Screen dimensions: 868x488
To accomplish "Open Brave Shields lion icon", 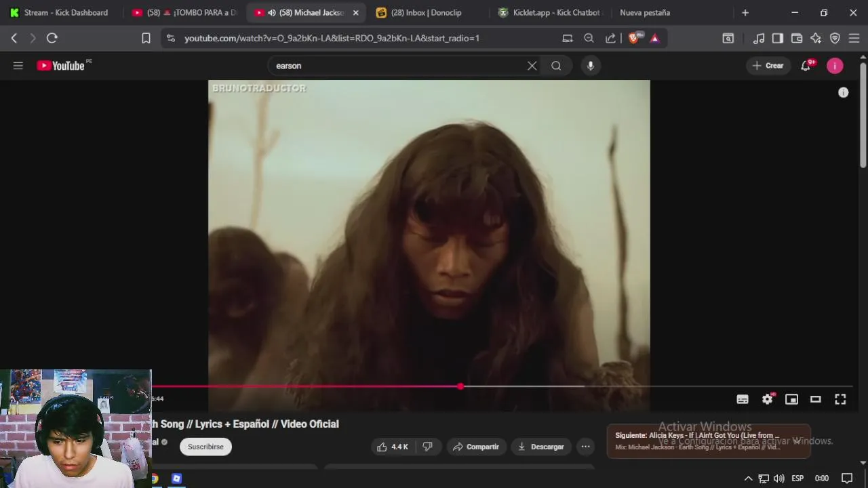I will coord(633,38).
